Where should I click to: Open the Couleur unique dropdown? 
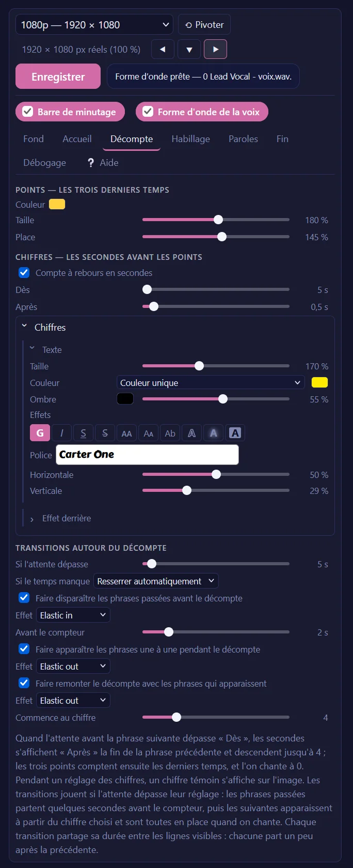(x=211, y=382)
